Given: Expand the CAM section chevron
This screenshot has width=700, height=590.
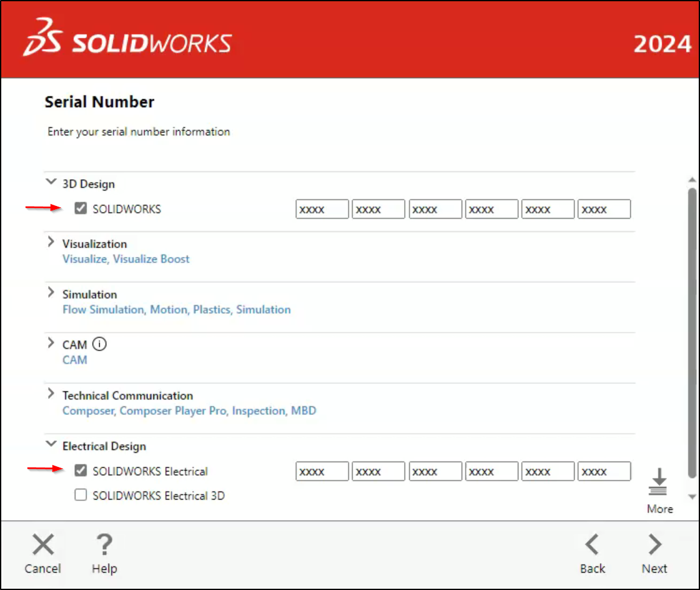Looking at the screenshot, I should click(x=51, y=343).
